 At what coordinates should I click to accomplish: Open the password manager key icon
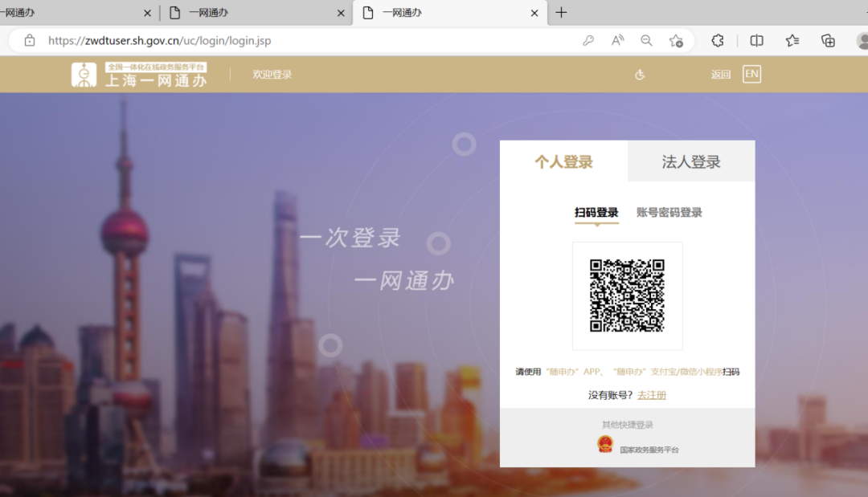coord(588,40)
